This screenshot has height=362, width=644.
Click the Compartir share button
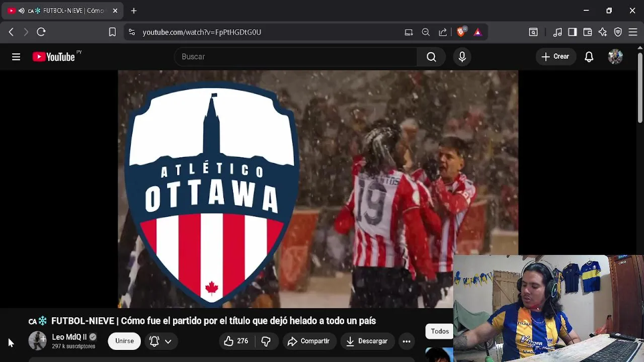[309, 341]
